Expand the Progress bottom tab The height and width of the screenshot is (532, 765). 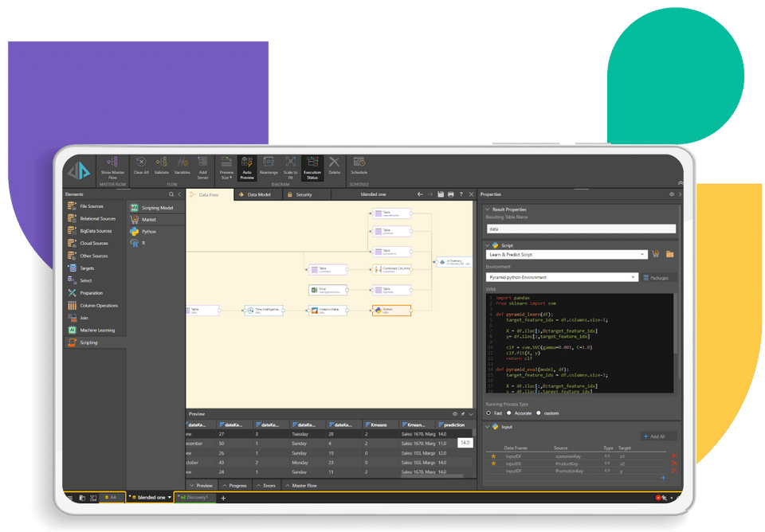[234, 486]
